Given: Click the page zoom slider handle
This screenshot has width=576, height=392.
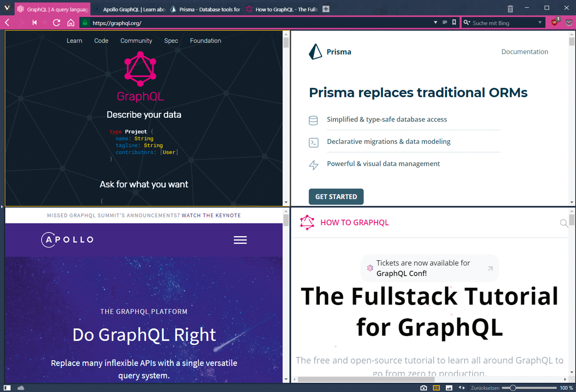Looking at the screenshot, I should (x=513, y=388).
